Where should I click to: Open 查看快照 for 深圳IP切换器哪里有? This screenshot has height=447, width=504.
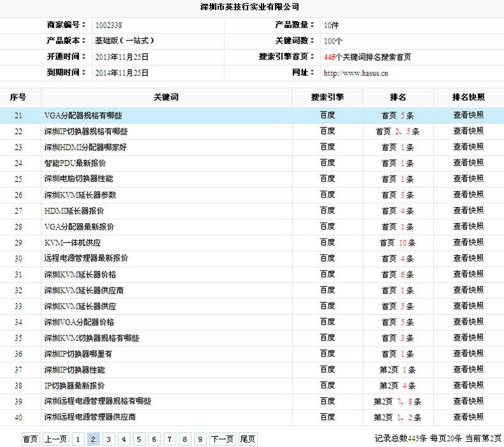pos(468,353)
